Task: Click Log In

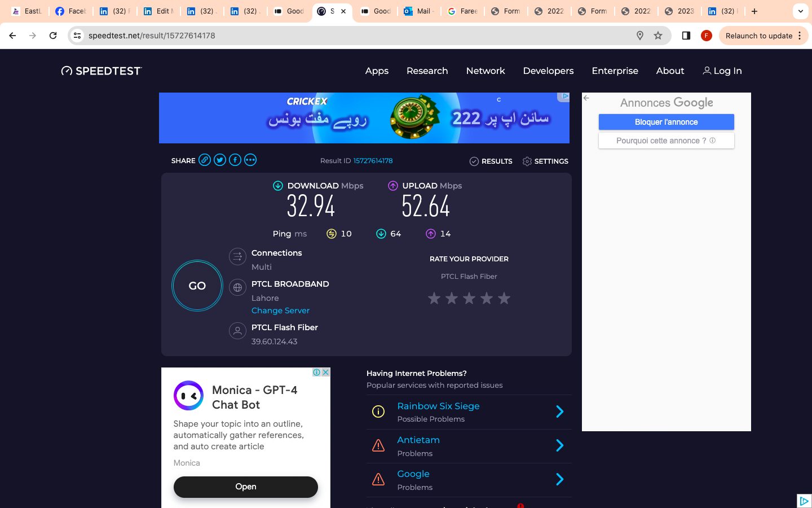Action: pos(722,71)
